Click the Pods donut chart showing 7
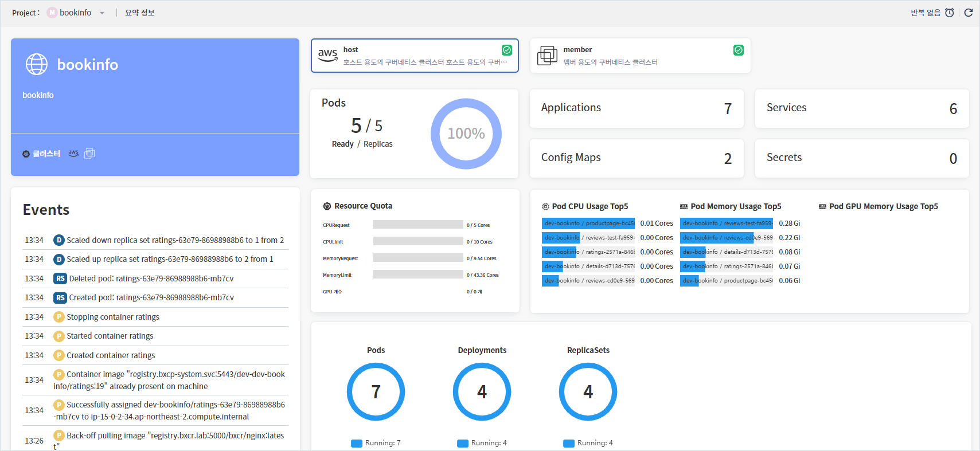Image resolution: width=980 pixels, height=451 pixels. (376, 392)
